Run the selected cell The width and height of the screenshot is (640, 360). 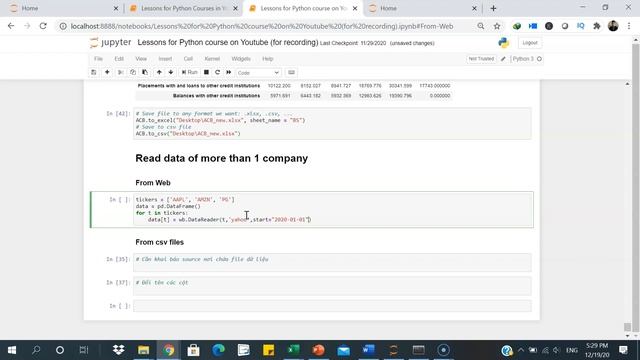tap(190, 72)
